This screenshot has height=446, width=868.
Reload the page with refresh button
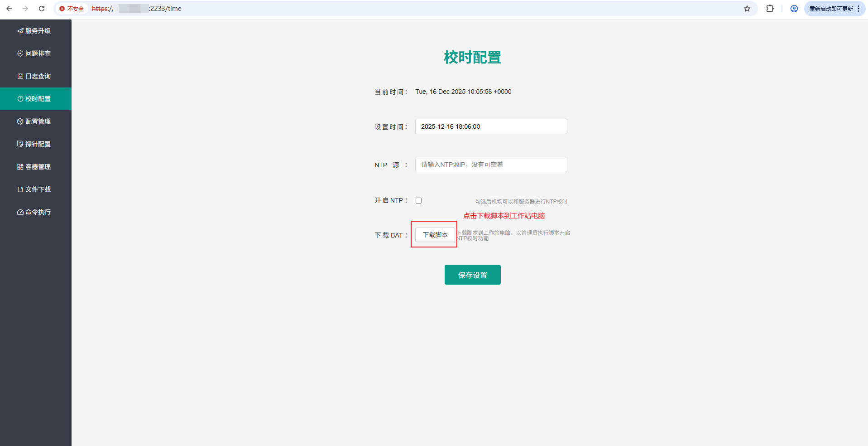click(x=42, y=9)
